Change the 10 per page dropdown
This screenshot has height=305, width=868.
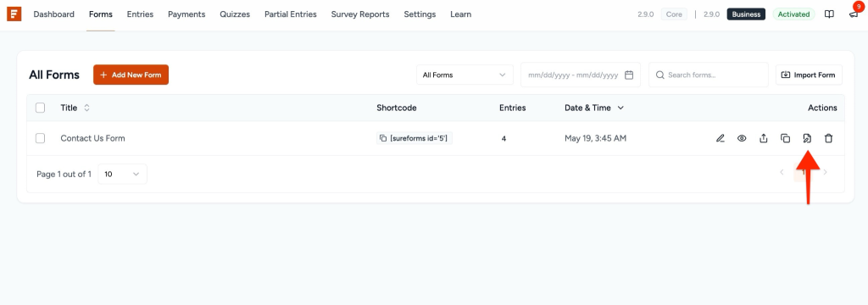tap(122, 174)
